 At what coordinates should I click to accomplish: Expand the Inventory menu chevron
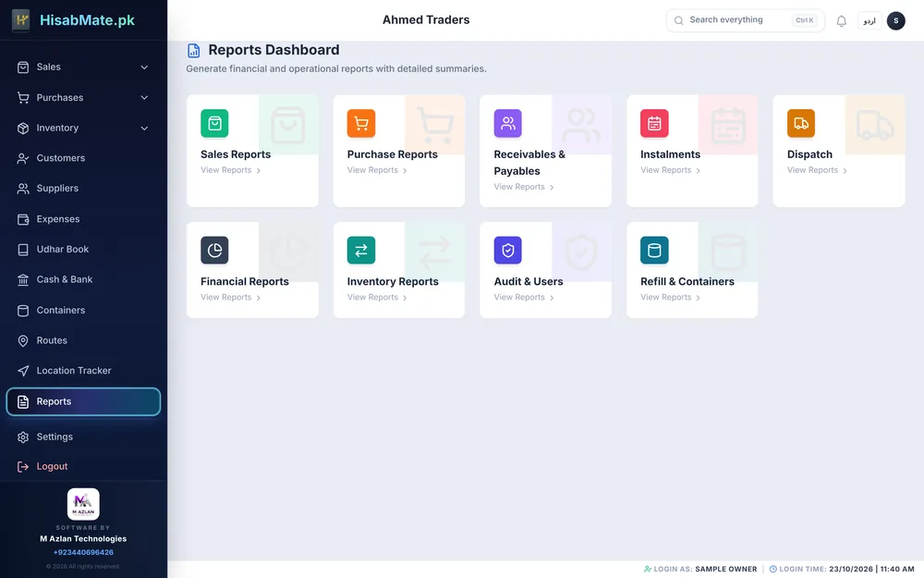[144, 128]
